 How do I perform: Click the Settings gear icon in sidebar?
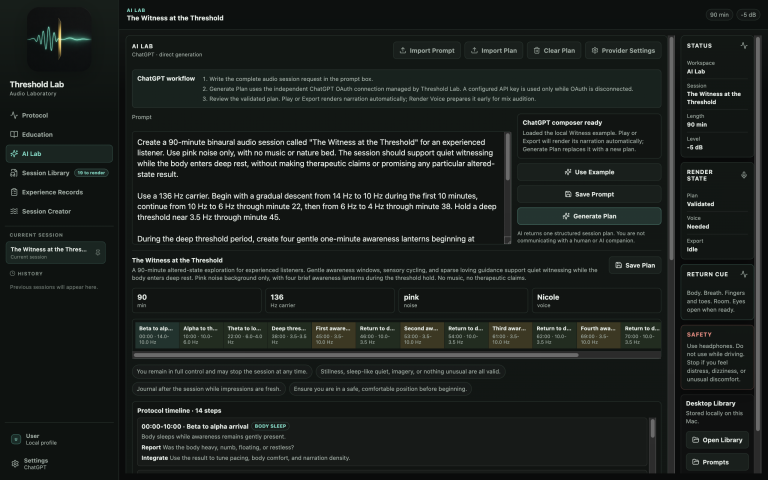coord(15,463)
